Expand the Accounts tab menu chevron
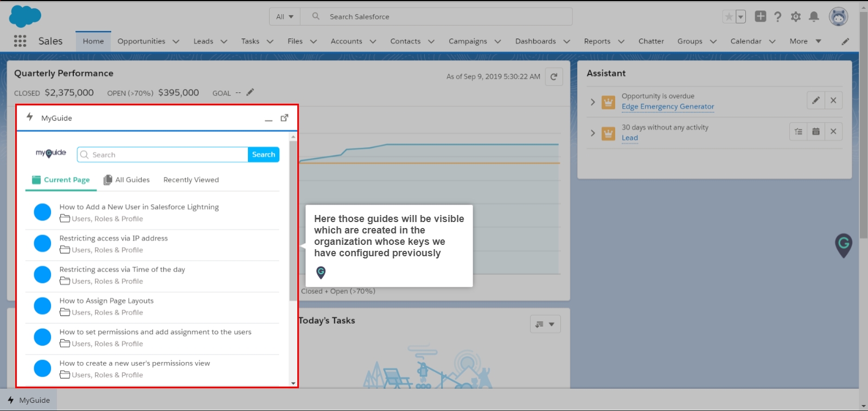Viewport: 868px width, 411px height. (x=373, y=41)
